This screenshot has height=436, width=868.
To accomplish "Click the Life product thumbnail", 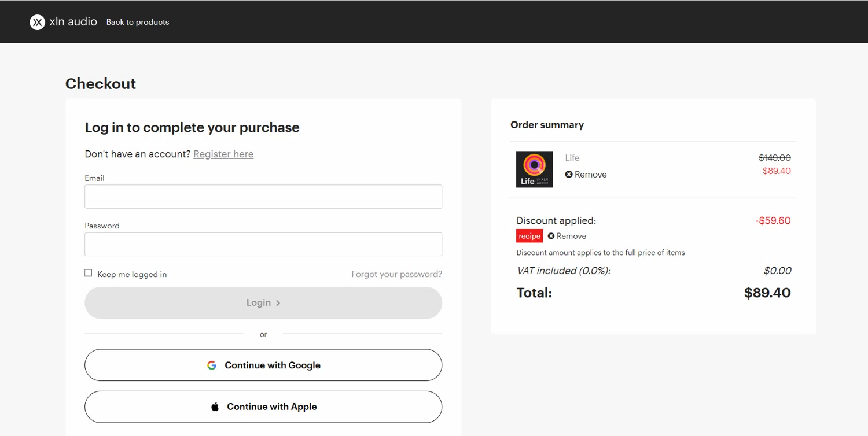I will (534, 169).
